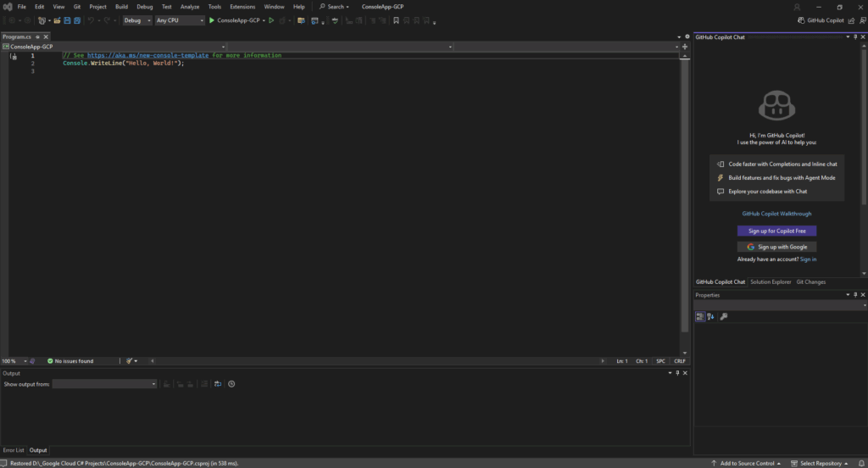Click the Visual Studio logo icon
The width and height of the screenshot is (868, 468).
7,7
